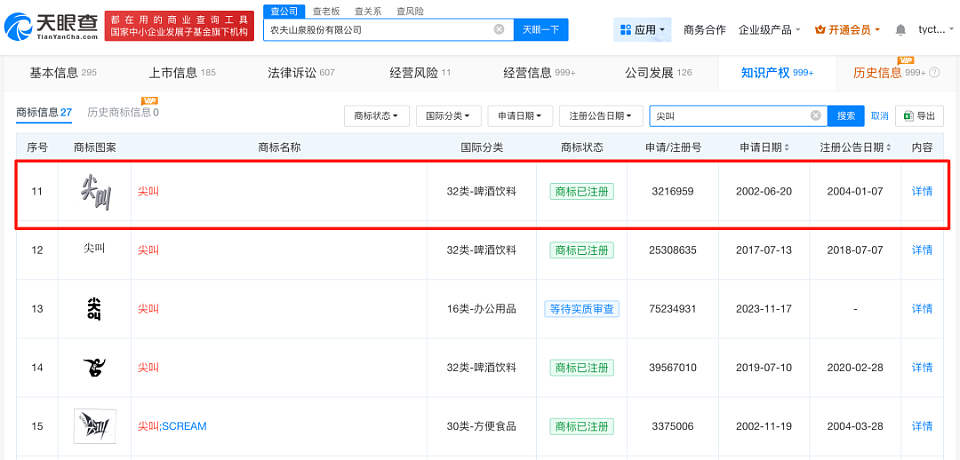Open the 申请日期 filter dropdown
The width and height of the screenshot is (960, 460).
520,116
